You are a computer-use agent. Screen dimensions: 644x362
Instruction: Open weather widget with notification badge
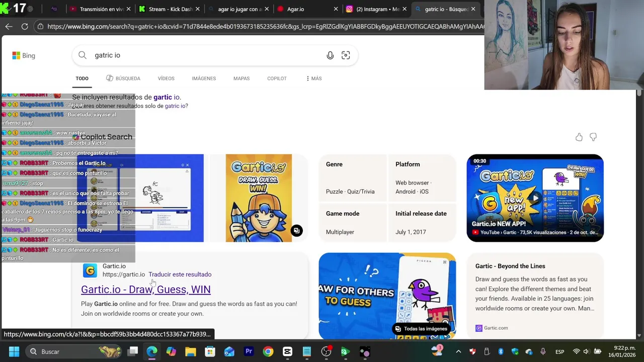click(x=437, y=351)
